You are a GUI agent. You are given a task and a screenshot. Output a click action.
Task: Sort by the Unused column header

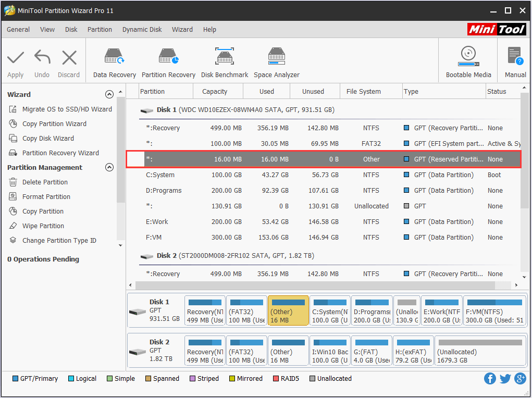pos(315,91)
